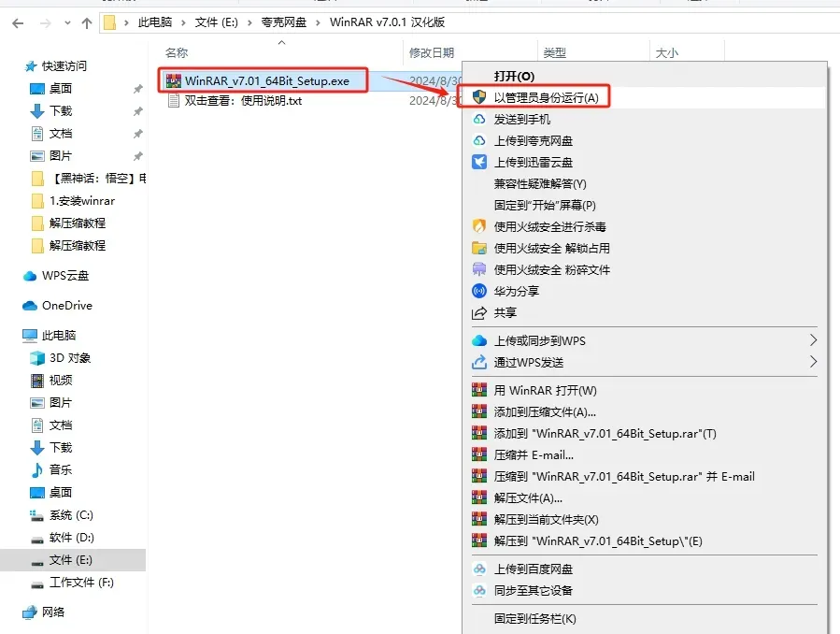
Task: Open 网络 in the navigation pane
Action: (53, 612)
